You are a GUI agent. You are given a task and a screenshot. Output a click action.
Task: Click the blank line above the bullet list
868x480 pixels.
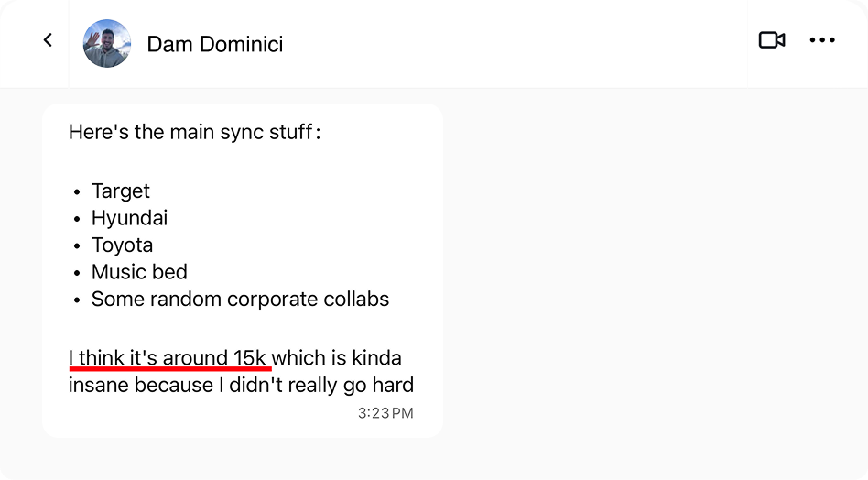click(238, 161)
